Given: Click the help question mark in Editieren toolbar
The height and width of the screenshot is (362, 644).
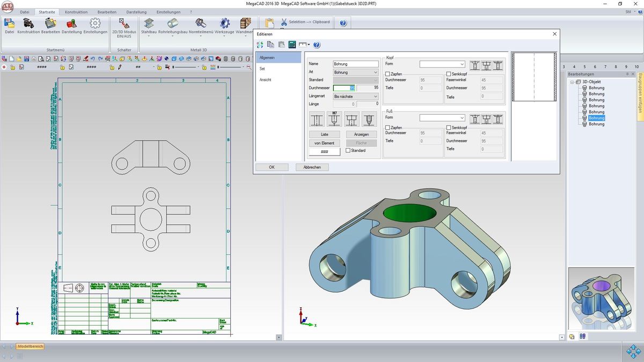Looking at the screenshot, I should pyautogui.click(x=317, y=45).
